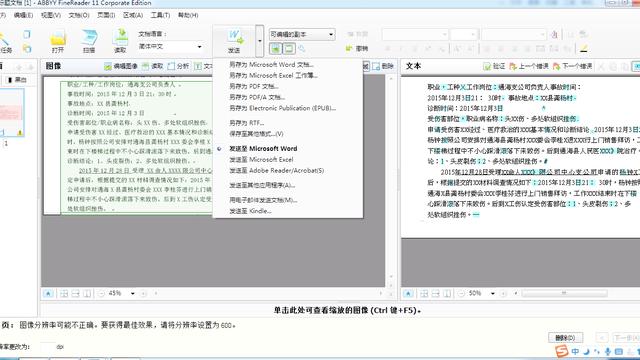Viewport: 640px width, 360px height.
Task: Open the 文档(D) menu
Action: point(79,15)
